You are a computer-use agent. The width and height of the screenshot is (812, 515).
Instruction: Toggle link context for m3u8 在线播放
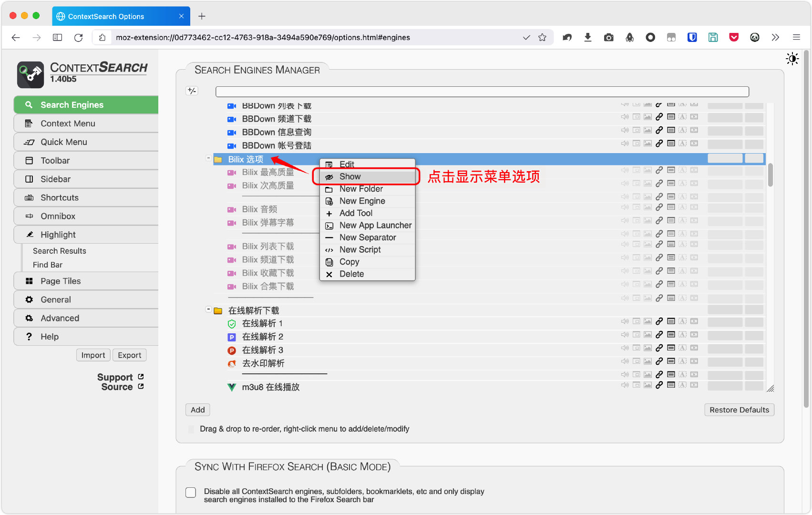click(659, 385)
